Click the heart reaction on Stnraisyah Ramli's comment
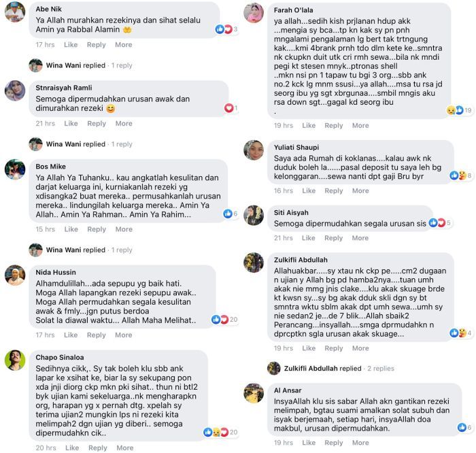 coord(231,108)
